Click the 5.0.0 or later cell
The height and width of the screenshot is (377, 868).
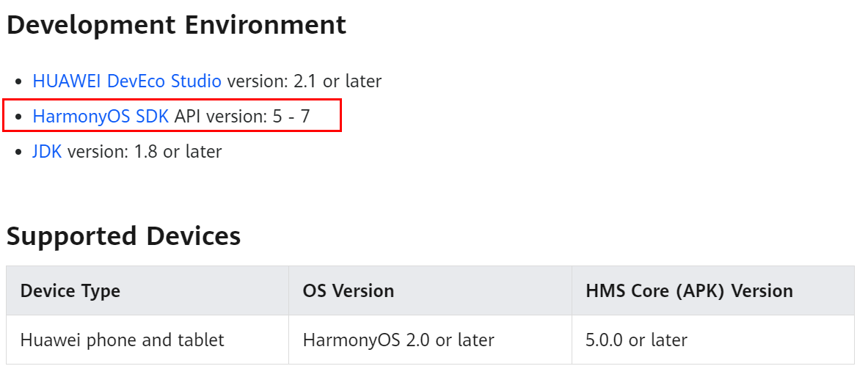click(x=636, y=340)
